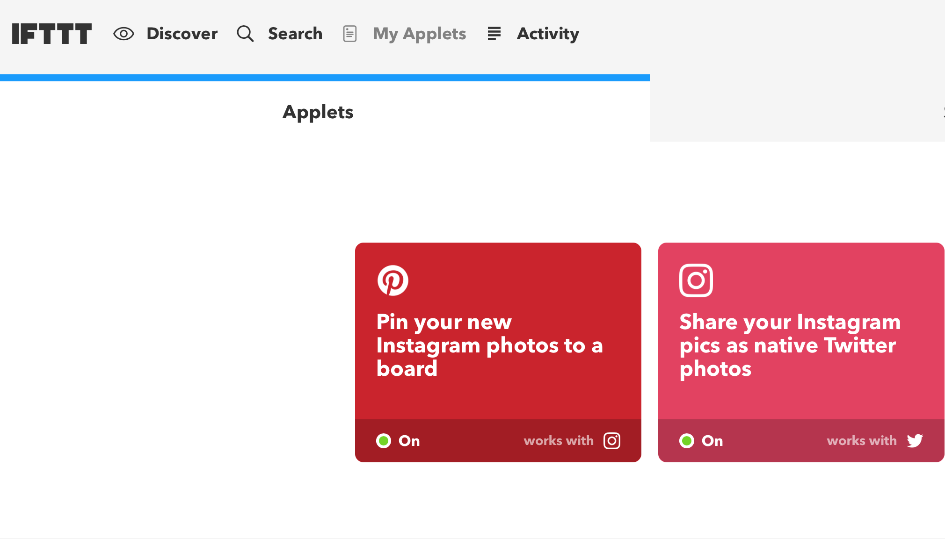945x560 pixels.
Task: Toggle off the 'Pin your new Instagram photos' applet
Action: coord(383,440)
